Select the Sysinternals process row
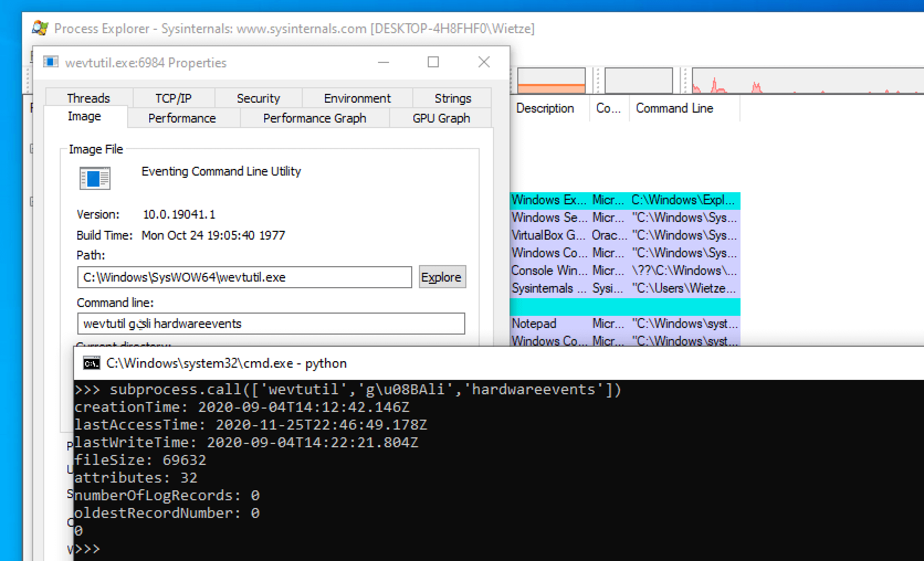 pos(625,288)
